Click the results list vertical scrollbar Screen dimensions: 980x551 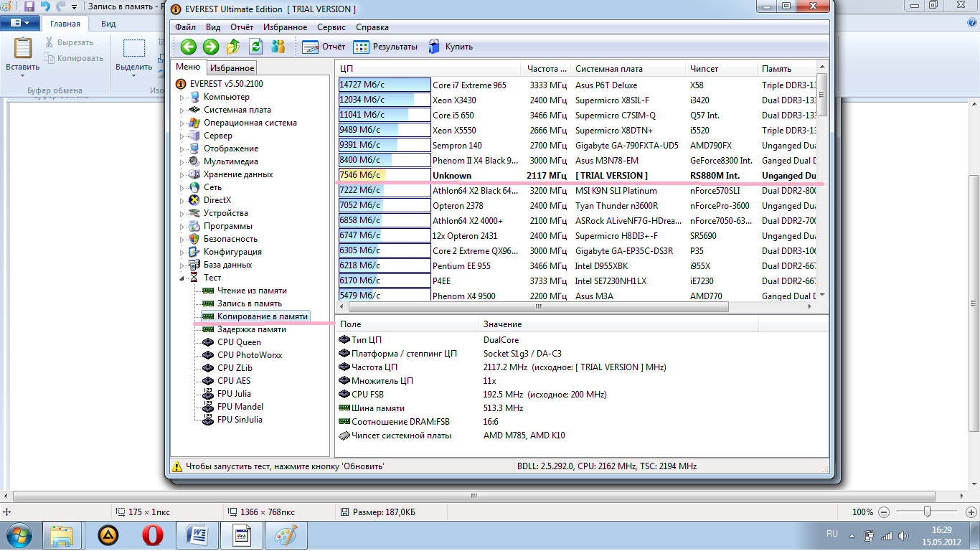(x=822, y=182)
